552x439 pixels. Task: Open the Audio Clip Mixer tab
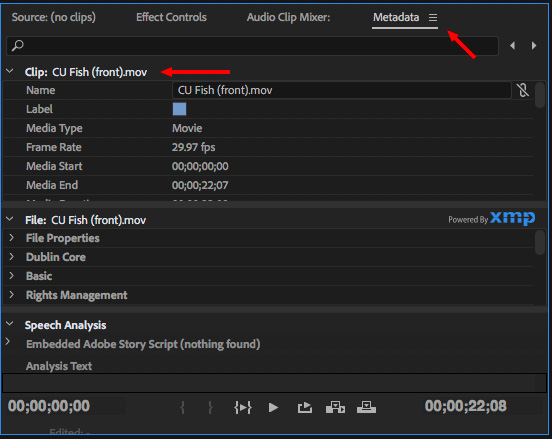[288, 17]
